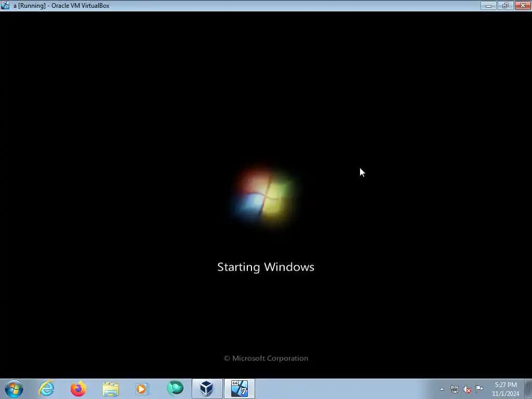Select the running Windows 7 VM taskbar button
Viewport: 532px width, 399px height.
pos(239,389)
